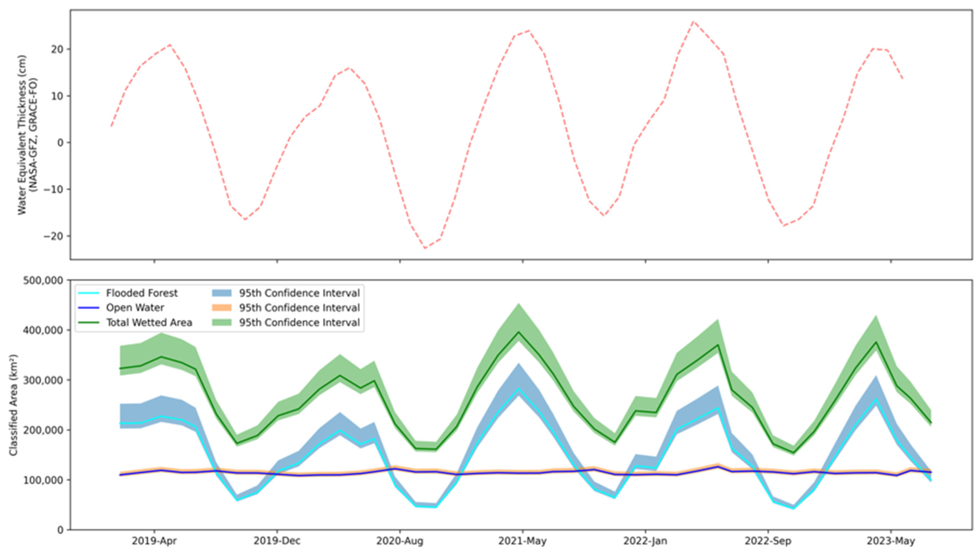This screenshot has height=555, width=980.
Task: Click the 2020-Aug x-axis tick label
Action: 400,541
